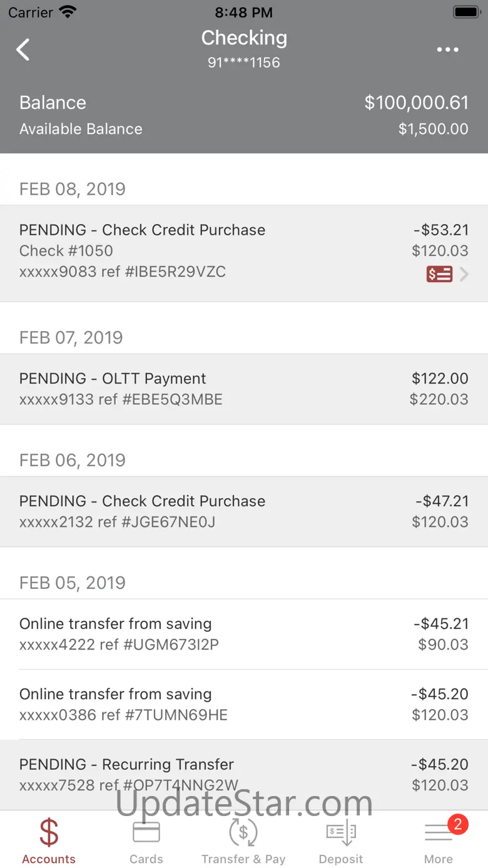Tap the back arrow icon
488x868 pixels.
pos(23,49)
